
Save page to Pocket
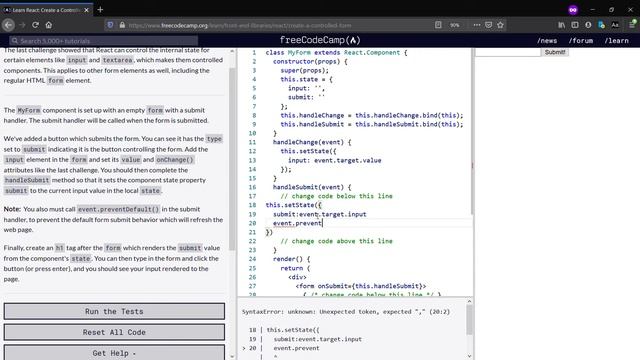click(x=489, y=25)
